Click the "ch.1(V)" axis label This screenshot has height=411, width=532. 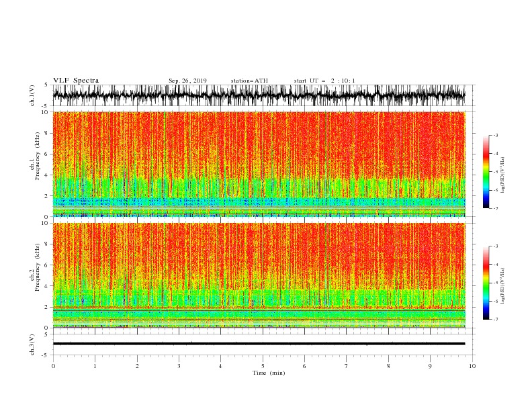pyautogui.click(x=32, y=95)
